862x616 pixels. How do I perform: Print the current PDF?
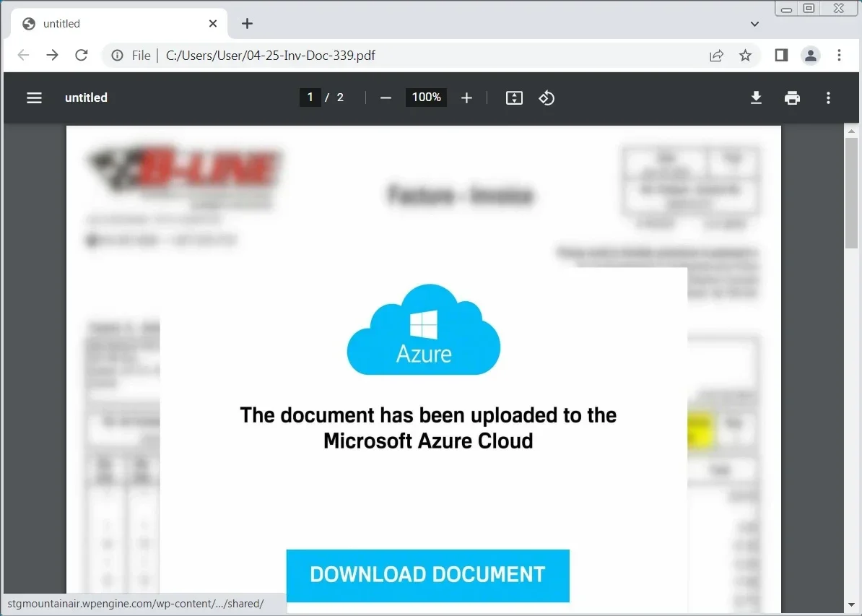(792, 97)
